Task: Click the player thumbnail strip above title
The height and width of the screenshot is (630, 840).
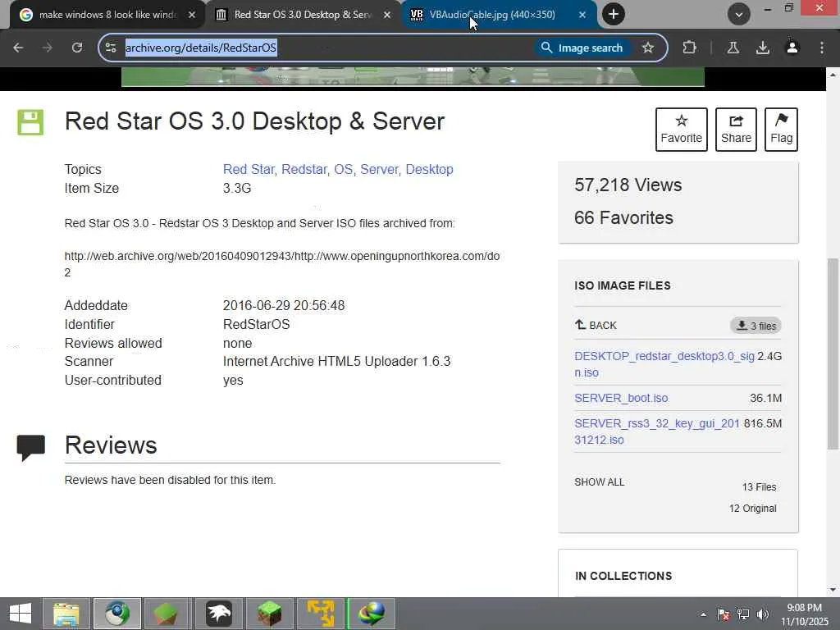Action: click(413, 76)
